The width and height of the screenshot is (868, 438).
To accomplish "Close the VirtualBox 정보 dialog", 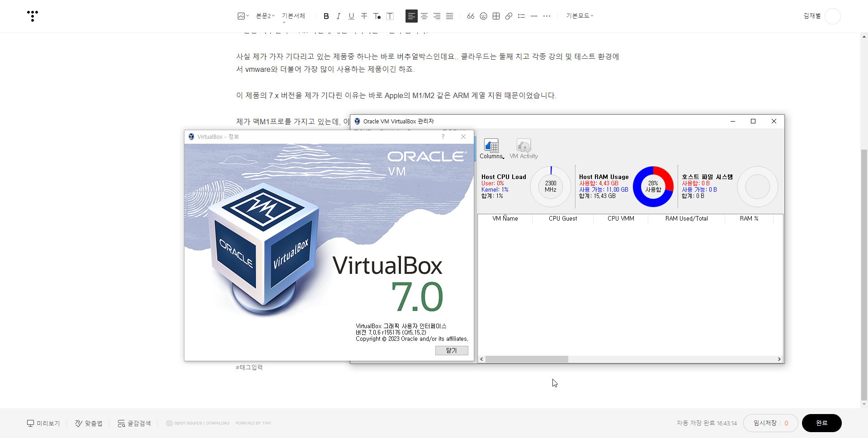I will click(x=463, y=137).
